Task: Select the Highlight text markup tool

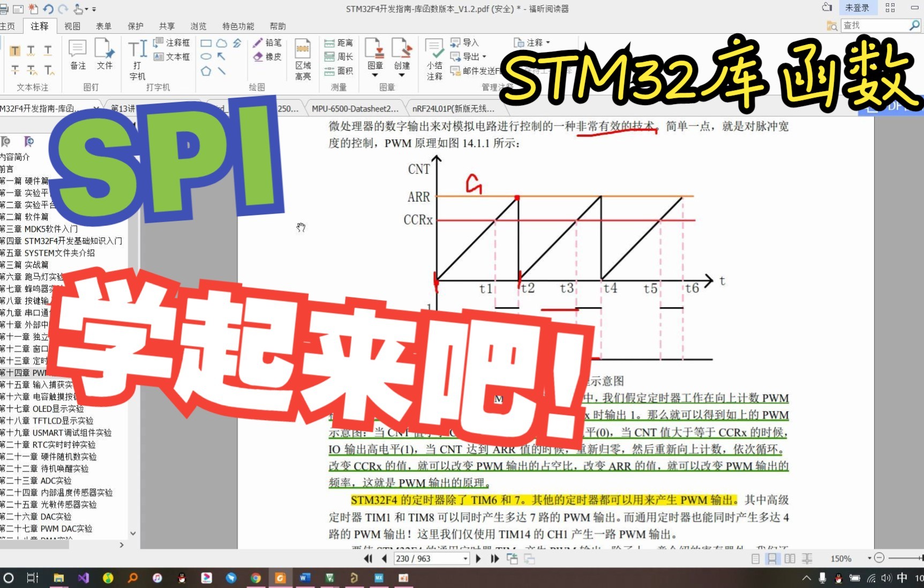Action: coord(15,51)
